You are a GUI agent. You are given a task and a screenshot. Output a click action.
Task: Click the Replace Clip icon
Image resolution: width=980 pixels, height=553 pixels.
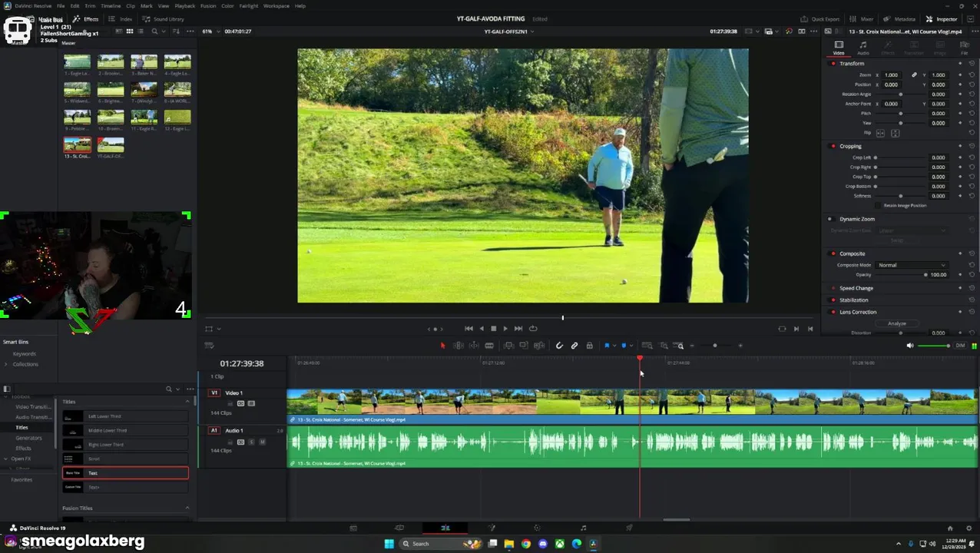coord(539,346)
